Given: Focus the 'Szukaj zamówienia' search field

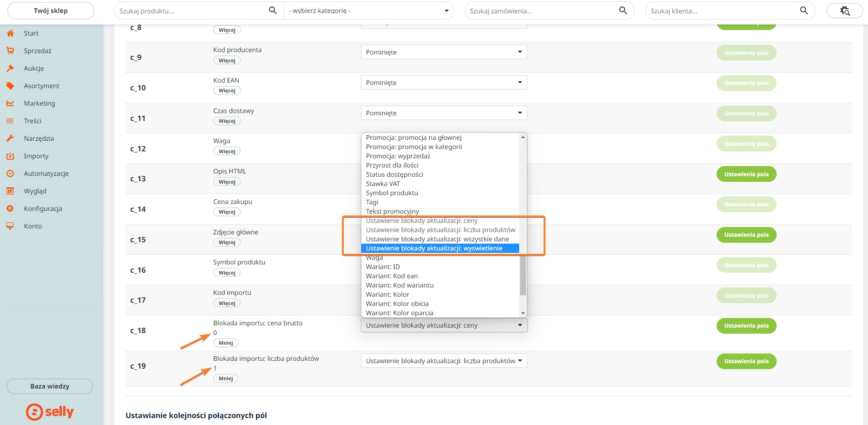Looking at the screenshot, I should [542, 11].
